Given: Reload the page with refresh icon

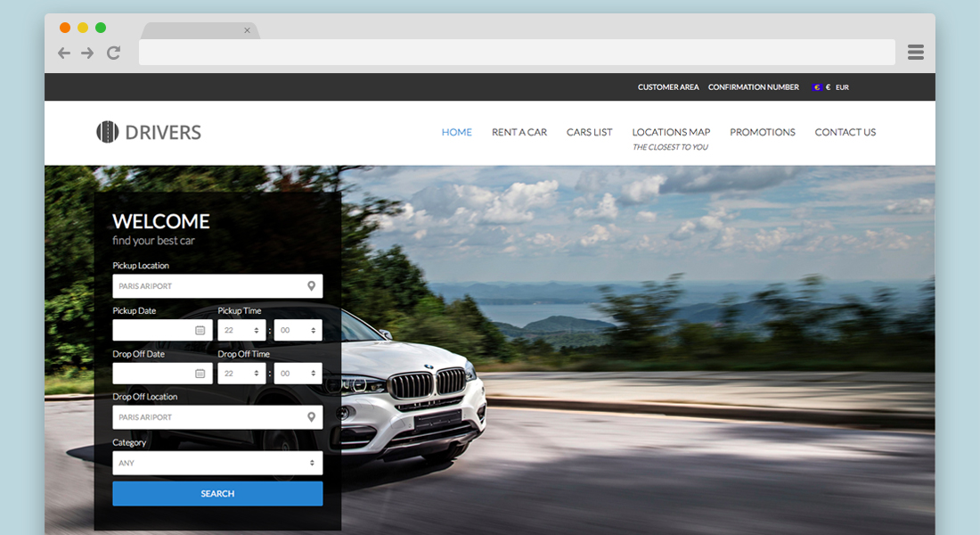Looking at the screenshot, I should (113, 53).
